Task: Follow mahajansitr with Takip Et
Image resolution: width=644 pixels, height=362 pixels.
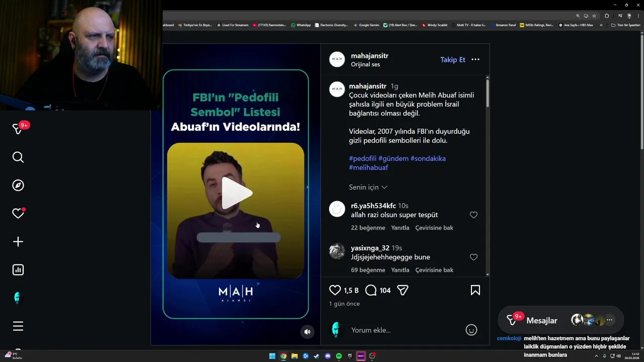Action: [453, 59]
